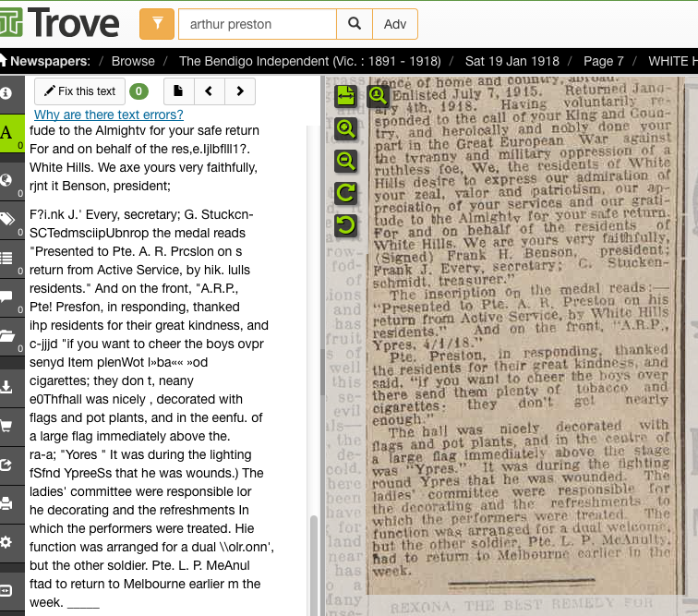Click OCR line 'White Hills. We axe yours very faithfully,'
This screenshot has height=616, width=698.
[143, 167]
